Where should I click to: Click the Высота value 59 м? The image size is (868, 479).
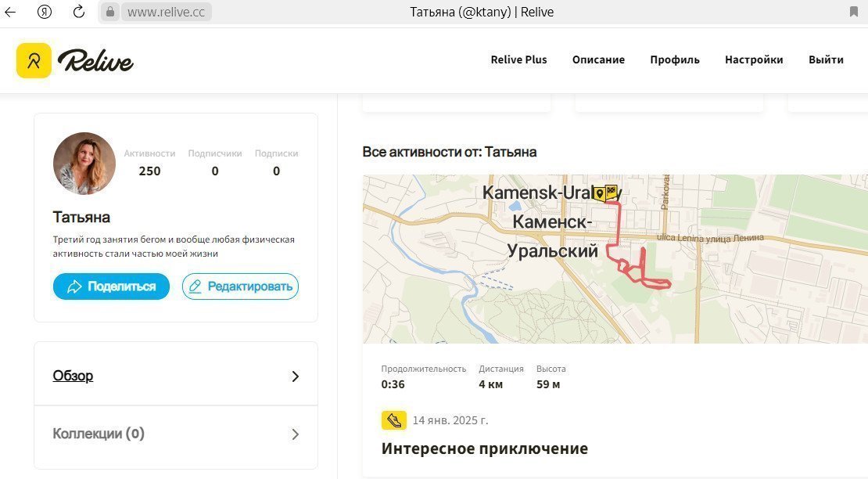coord(548,384)
